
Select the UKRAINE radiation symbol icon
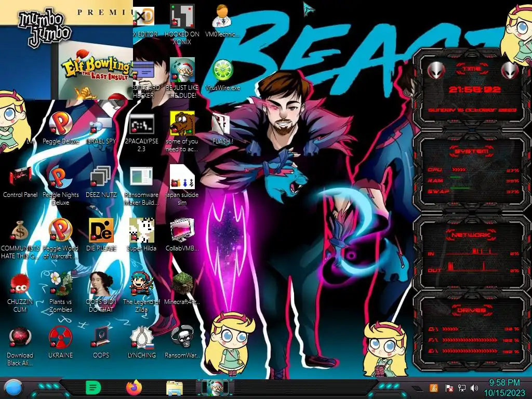coord(60,343)
